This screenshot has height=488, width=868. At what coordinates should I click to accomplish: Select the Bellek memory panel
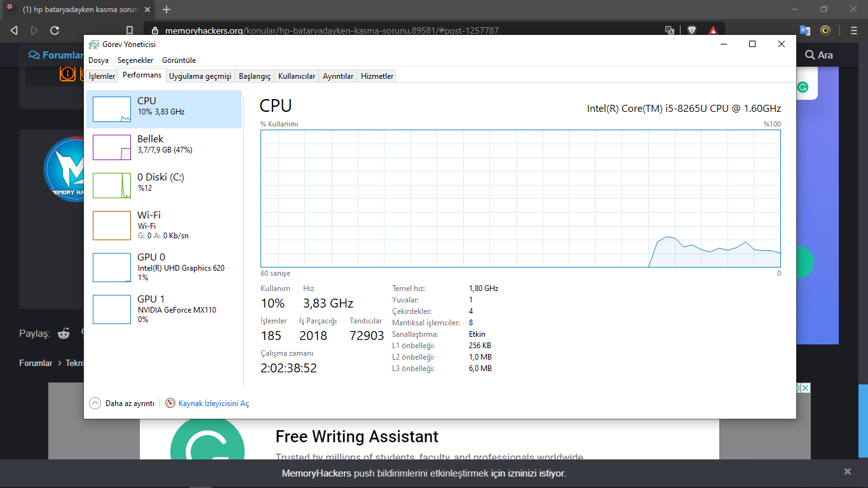coord(164,147)
